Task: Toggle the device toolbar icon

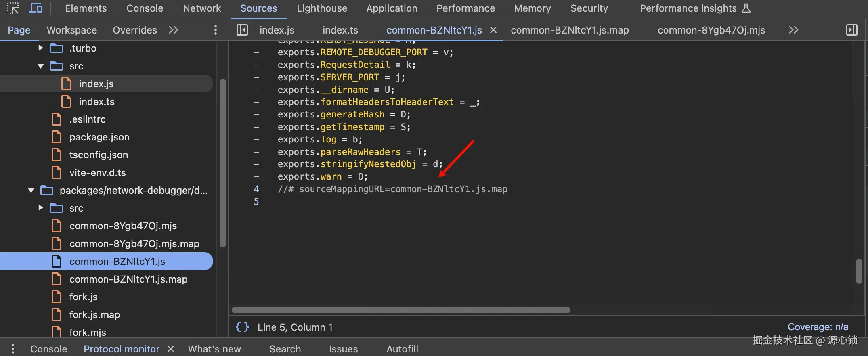Action: (36, 8)
